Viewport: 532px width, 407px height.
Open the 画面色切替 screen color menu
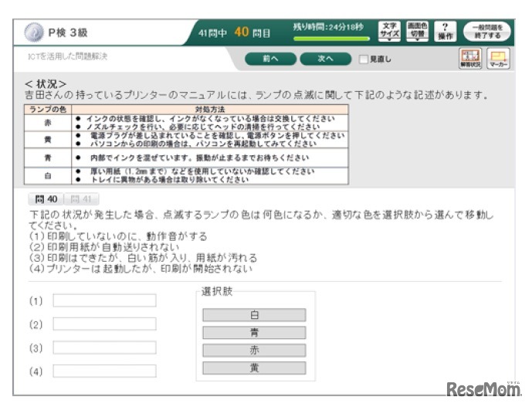pos(417,31)
